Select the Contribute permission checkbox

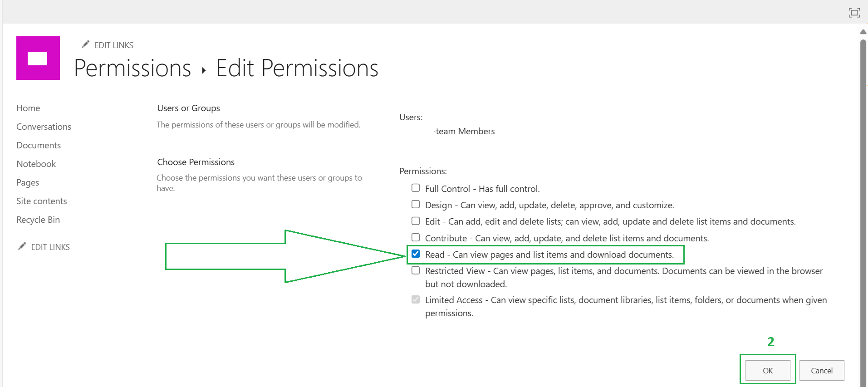click(416, 237)
